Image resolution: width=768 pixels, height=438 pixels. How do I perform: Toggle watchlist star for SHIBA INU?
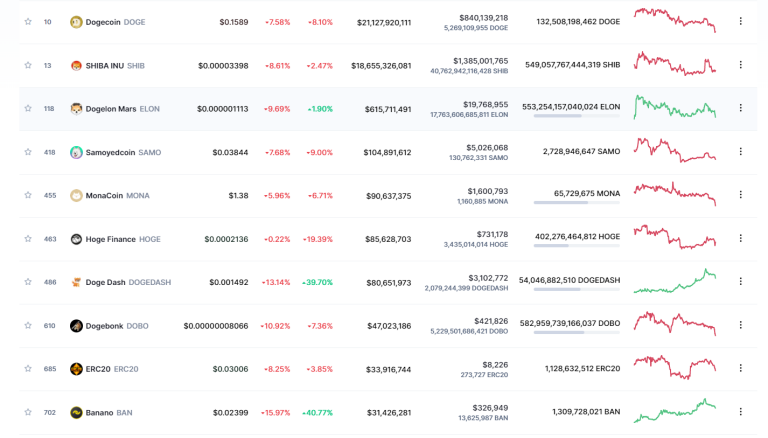click(x=28, y=65)
